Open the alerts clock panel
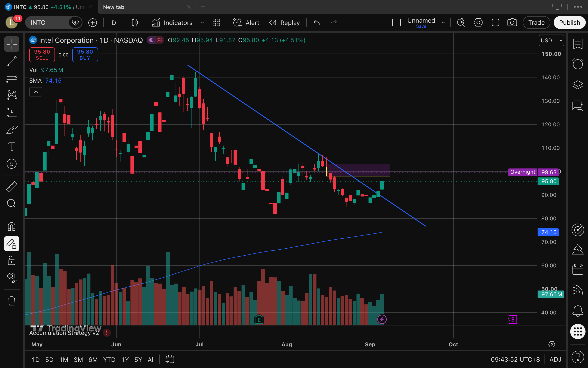Viewport: 588px width, 368px height. (x=578, y=64)
